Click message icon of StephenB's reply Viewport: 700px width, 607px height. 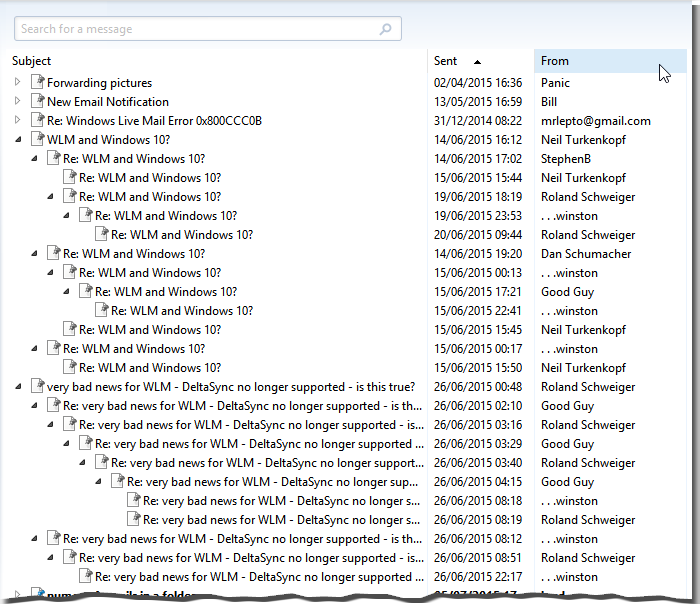(x=54, y=158)
